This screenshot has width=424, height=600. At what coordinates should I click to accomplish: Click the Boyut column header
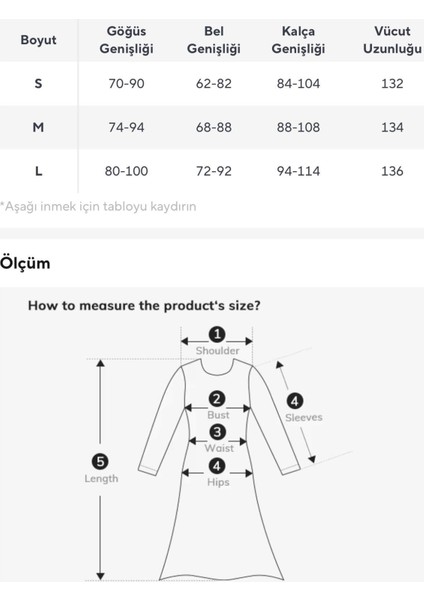pos(38,40)
